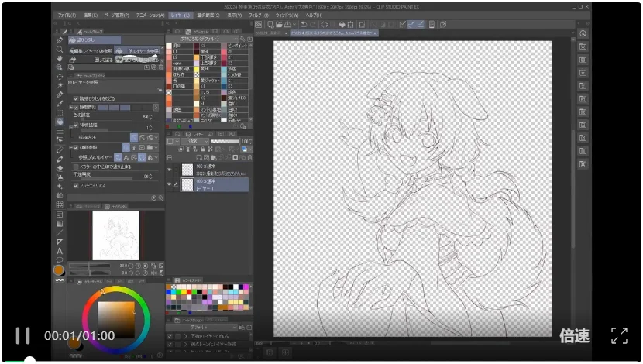
Task: Select the Eyedropper tool
Action: pyautogui.click(x=60, y=104)
